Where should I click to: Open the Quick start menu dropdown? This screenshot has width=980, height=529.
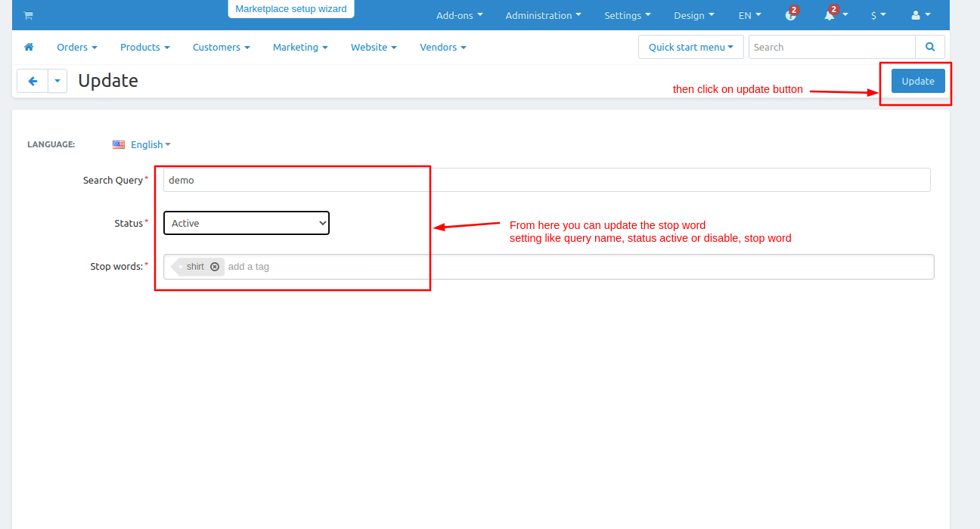click(x=690, y=47)
